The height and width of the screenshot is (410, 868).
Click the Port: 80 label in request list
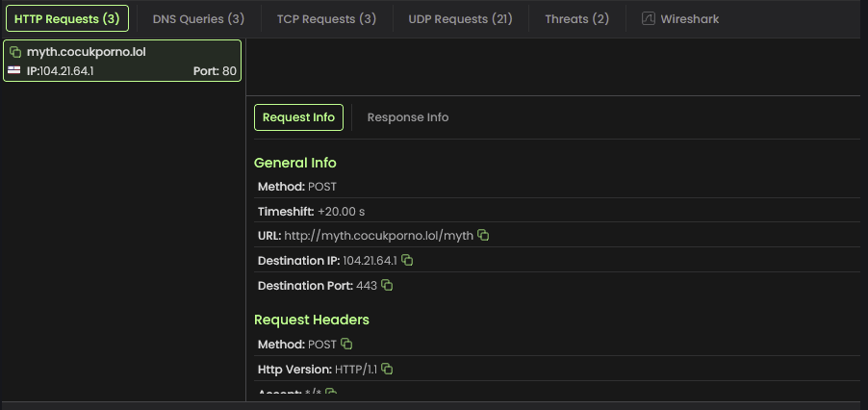coord(215,70)
